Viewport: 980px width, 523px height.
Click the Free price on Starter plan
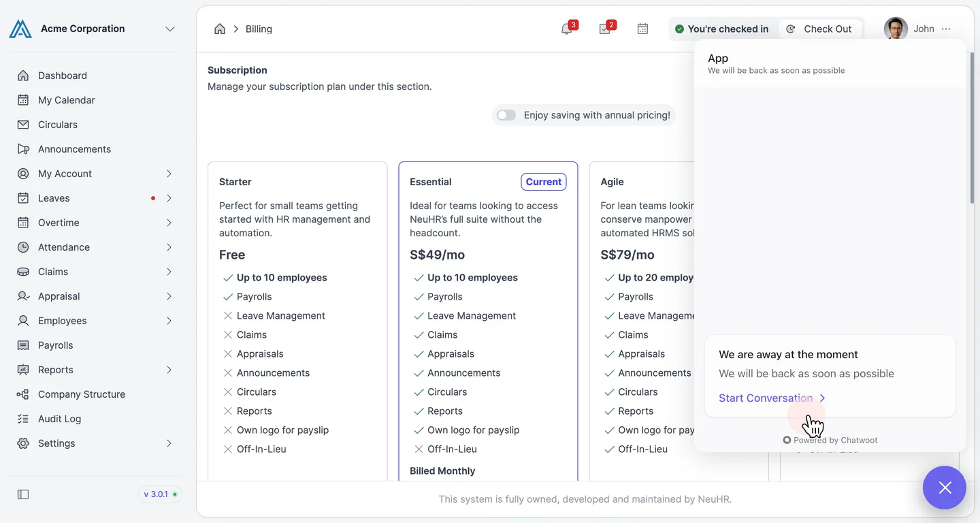point(232,255)
